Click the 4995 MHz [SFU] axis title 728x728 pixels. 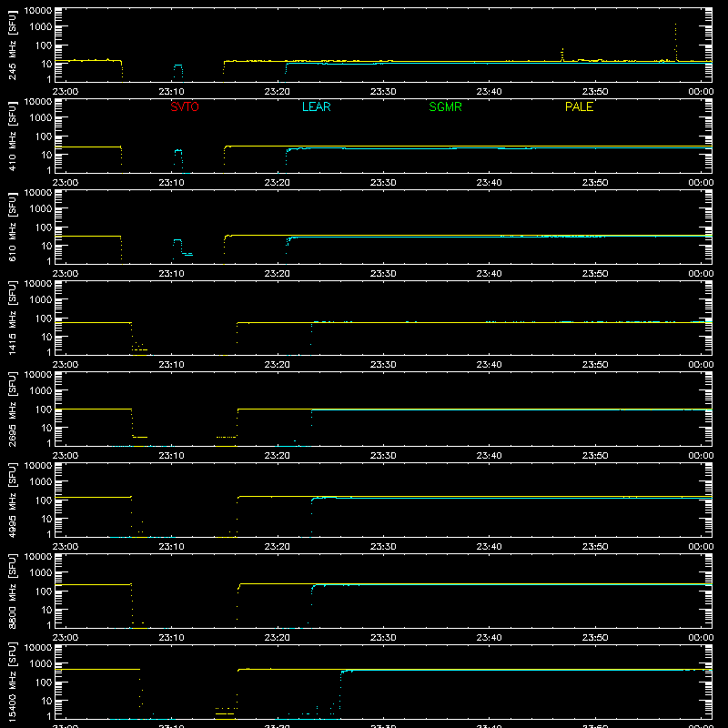coord(13,500)
